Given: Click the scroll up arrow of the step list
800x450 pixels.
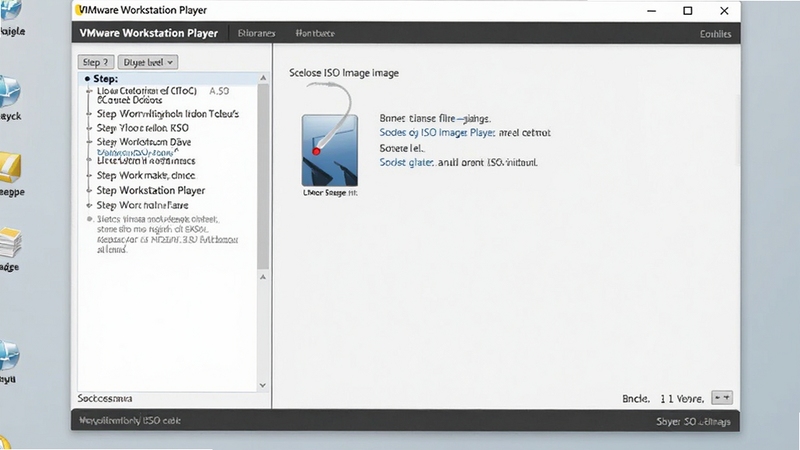Looking at the screenshot, I should point(263,78).
